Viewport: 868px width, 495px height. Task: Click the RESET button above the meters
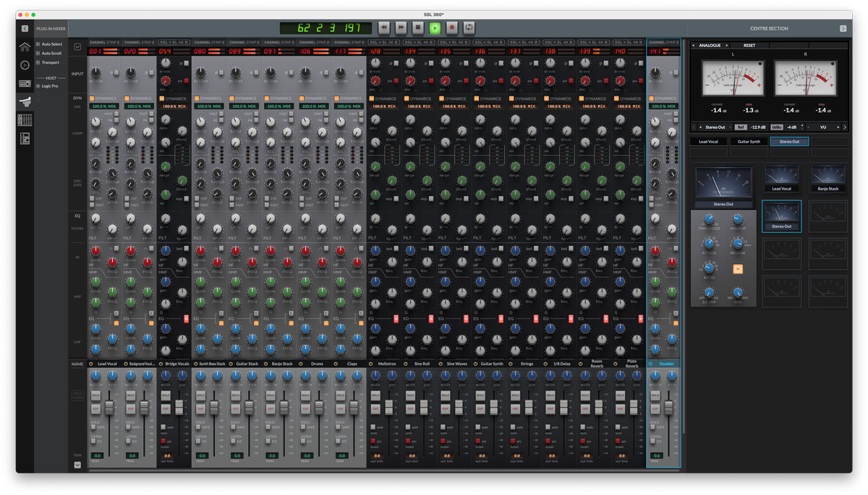click(749, 46)
